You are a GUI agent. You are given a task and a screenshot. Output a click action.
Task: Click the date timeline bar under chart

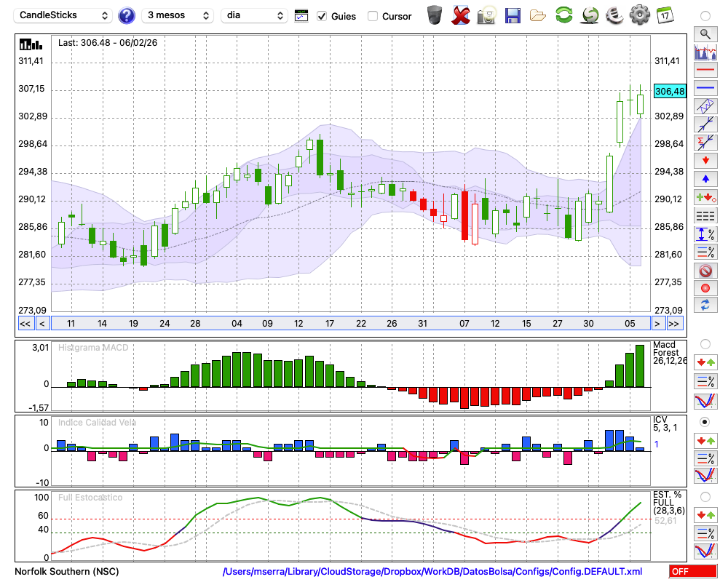(349, 324)
